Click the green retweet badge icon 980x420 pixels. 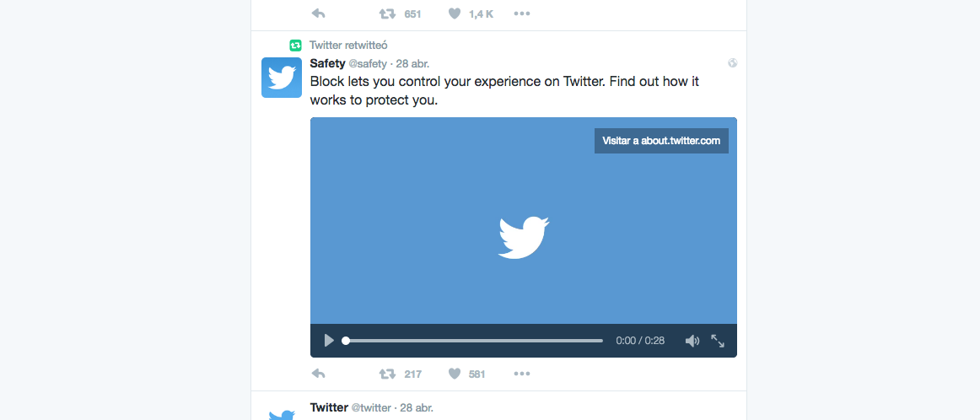[296, 45]
